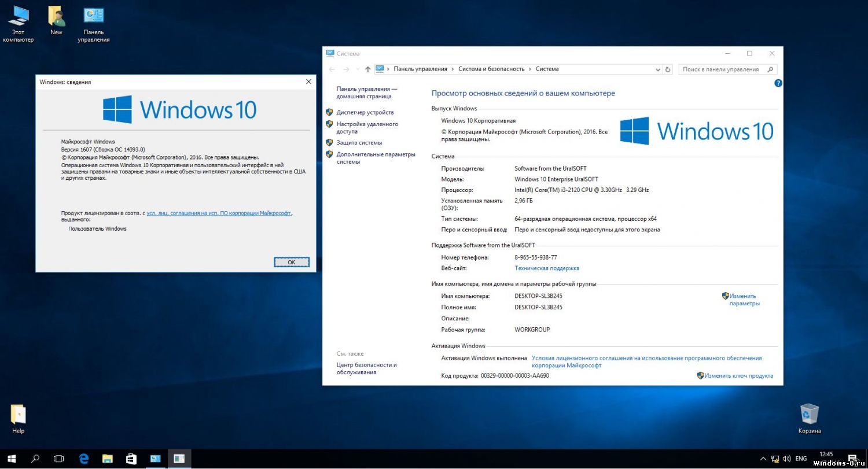The image size is (868, 469).
Task: Select the Help folder on the desktop
Action: point(19,419)
